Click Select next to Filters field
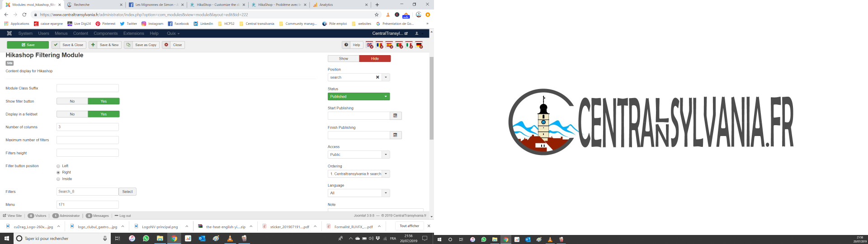The image size is (868, 244). (127, 192)
